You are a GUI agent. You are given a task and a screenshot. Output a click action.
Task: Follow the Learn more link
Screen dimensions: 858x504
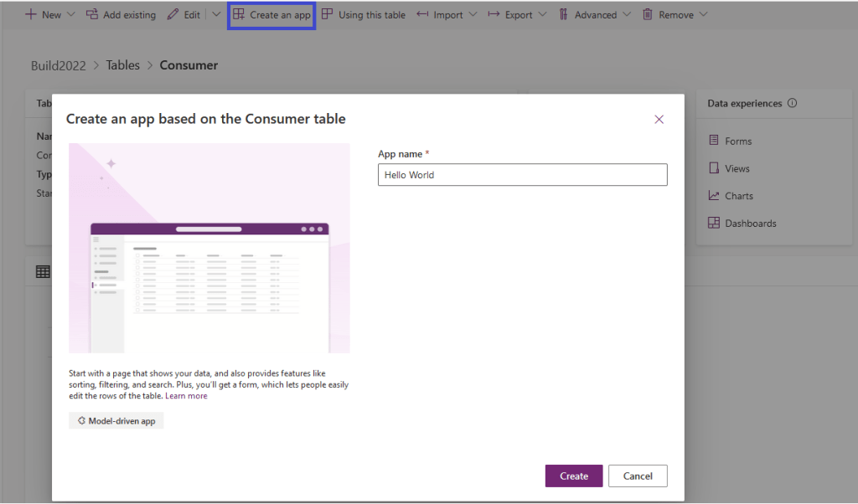point(186,396)
